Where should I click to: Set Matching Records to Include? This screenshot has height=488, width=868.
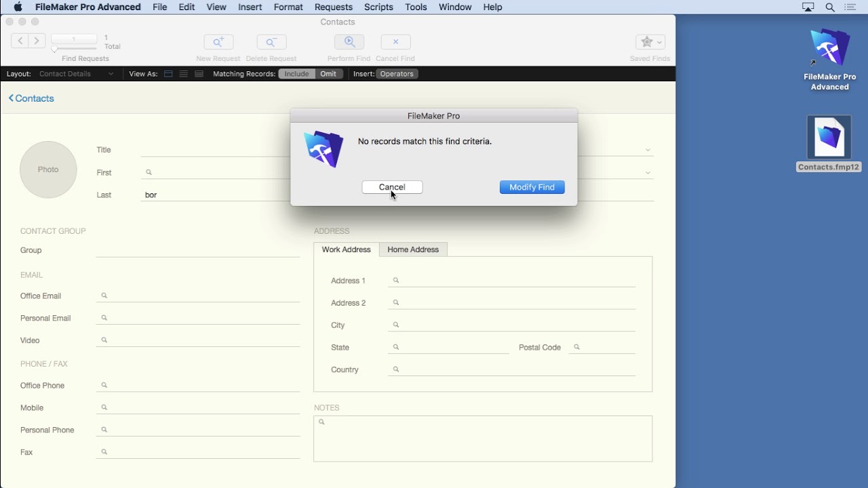[296, 74]
